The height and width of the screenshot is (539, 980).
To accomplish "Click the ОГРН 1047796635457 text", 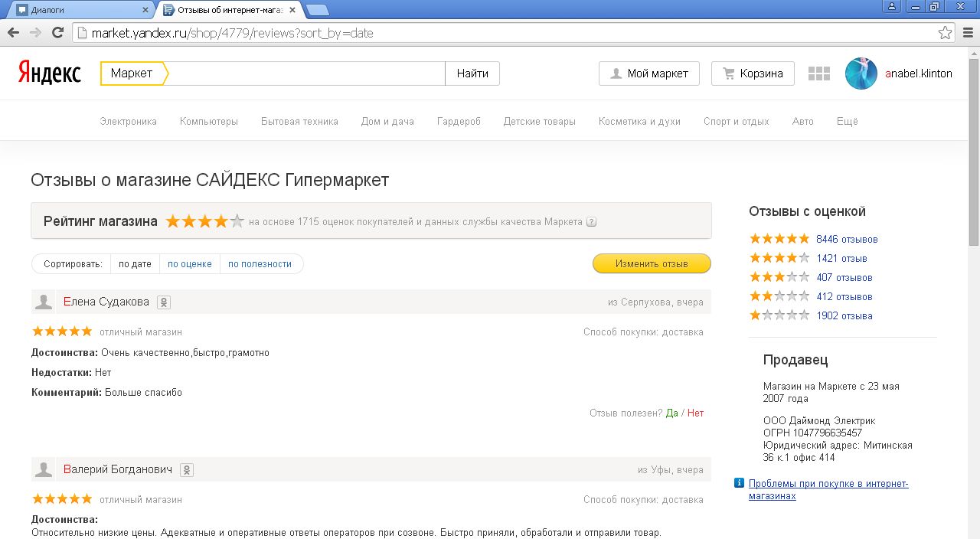I will [x=812, y=433].
